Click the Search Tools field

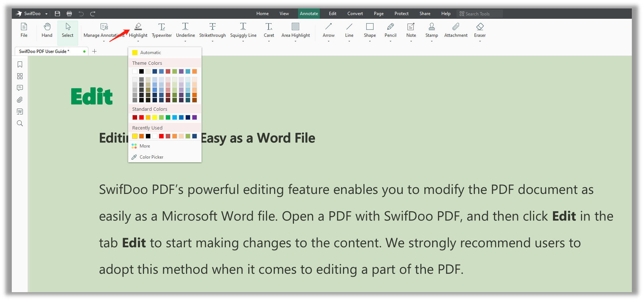tap(480, 14)
